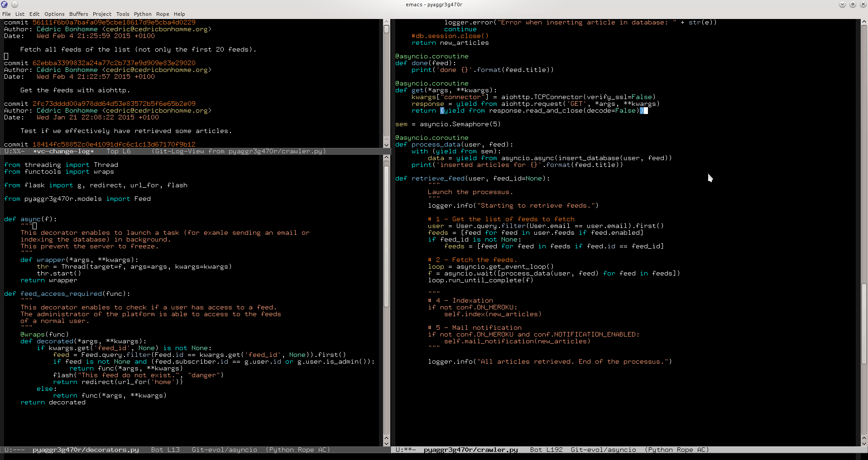Viewport: 868px width, 460px height.
Task: Click 'loop.run_until_complete(f)' line
Action: pos(481,280)
